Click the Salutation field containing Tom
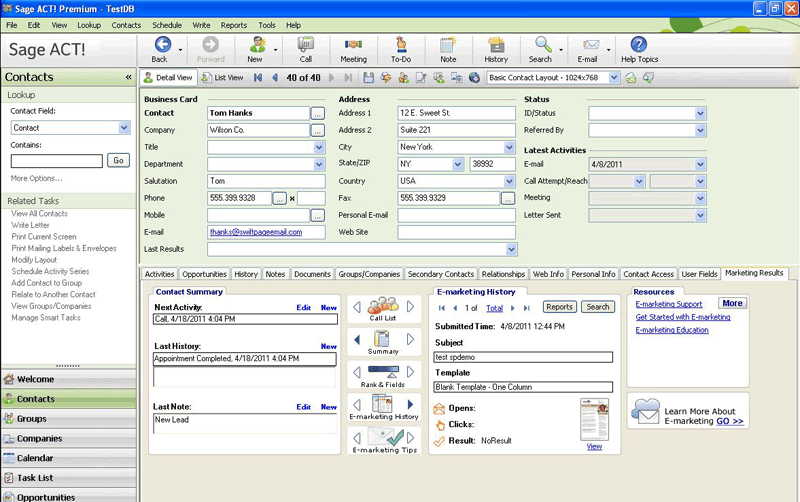The image size is (800, 502). [x=266, y=181]
